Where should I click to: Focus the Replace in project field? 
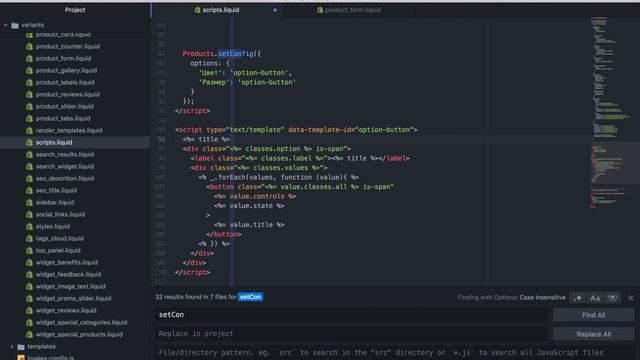pos(352,333)
